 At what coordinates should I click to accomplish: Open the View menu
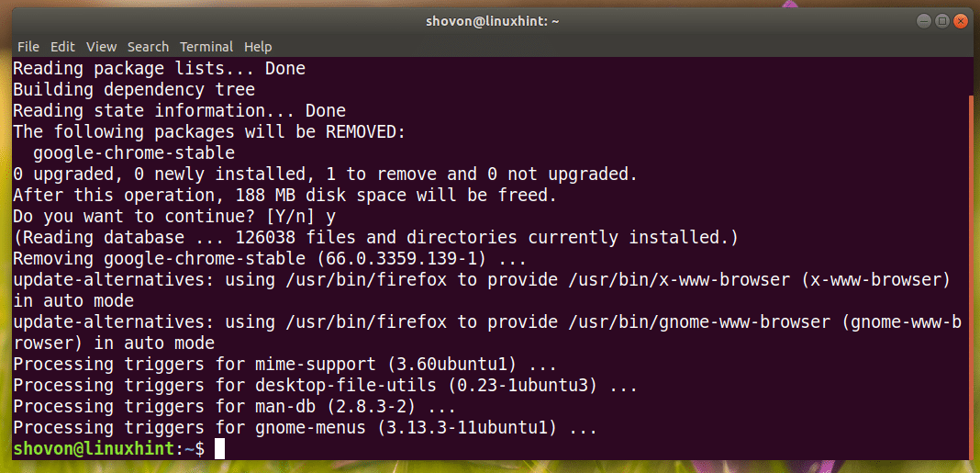(101, 46)
